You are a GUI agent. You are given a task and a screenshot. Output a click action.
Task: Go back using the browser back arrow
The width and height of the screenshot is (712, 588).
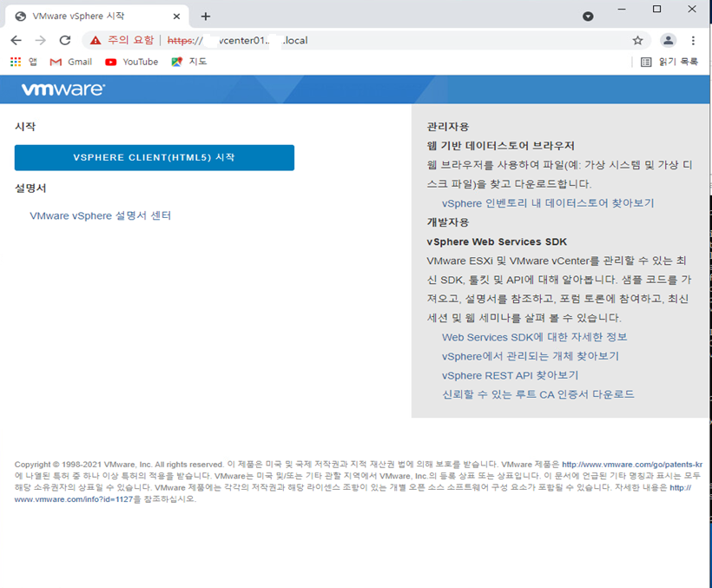point(16,41)
